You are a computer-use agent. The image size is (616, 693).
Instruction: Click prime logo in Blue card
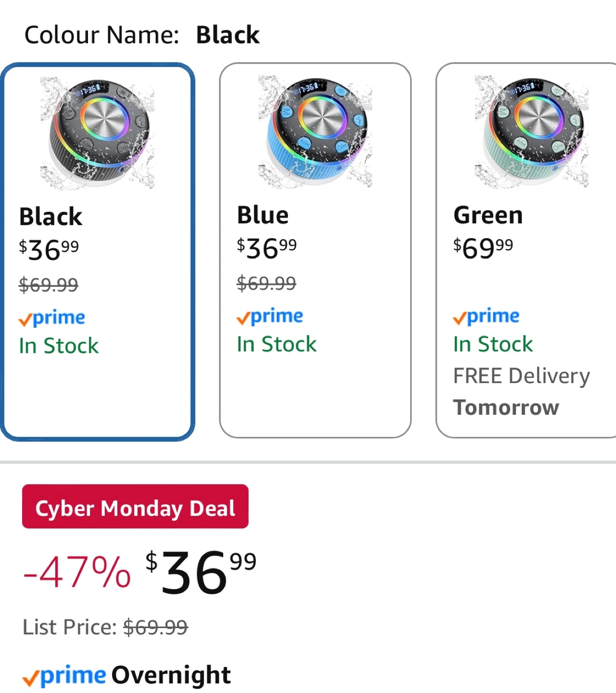pos(270,317)
